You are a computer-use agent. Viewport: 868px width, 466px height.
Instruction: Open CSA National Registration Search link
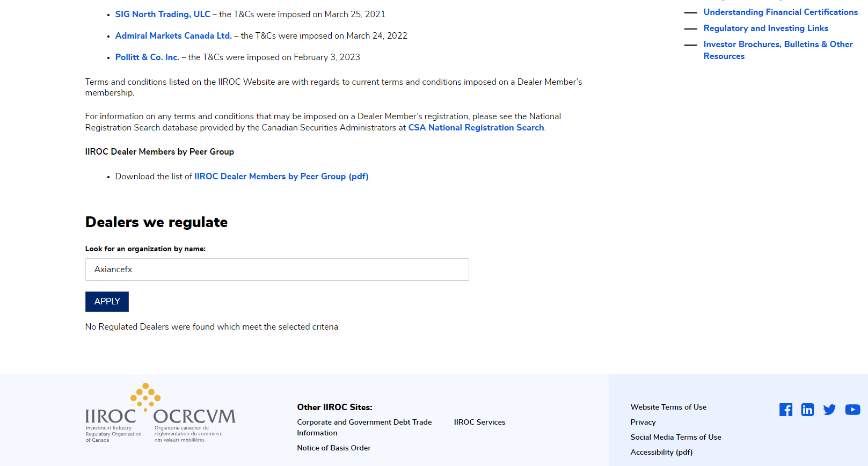476,128
